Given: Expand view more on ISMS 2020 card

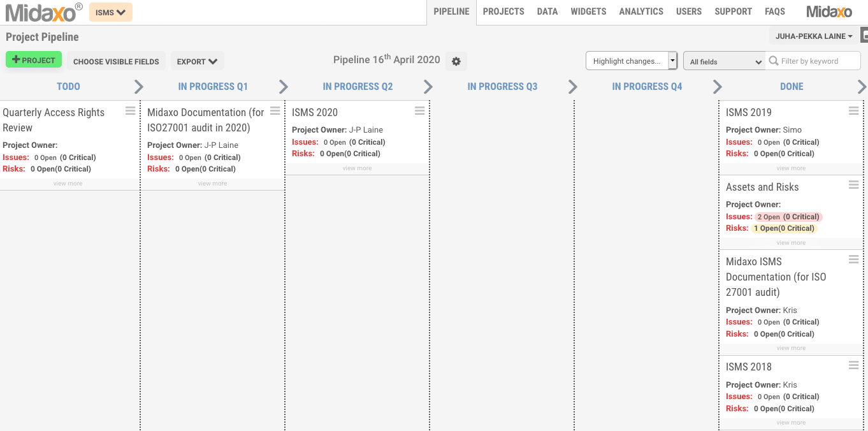Looking at the screenshot, I should point(357,168).
